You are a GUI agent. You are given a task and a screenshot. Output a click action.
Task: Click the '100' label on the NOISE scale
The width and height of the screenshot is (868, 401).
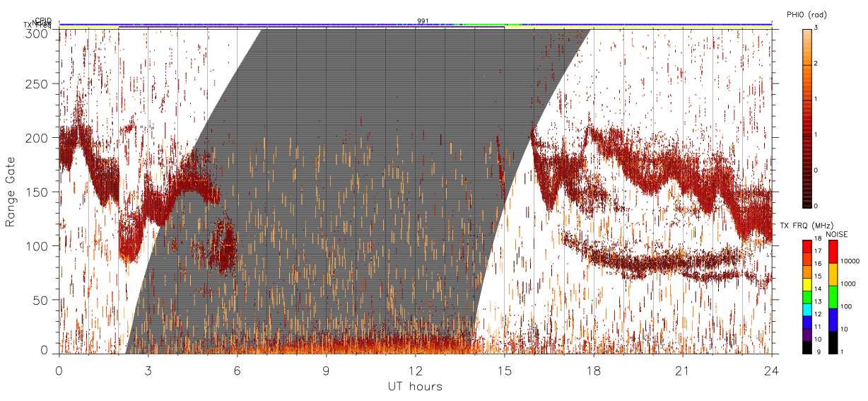[846, 306]
